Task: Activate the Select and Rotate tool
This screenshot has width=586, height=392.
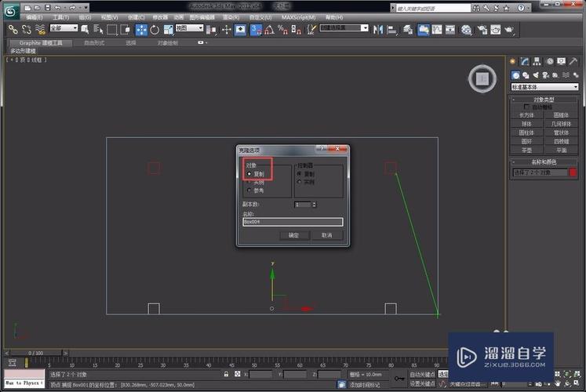Action: click(155, 30)
